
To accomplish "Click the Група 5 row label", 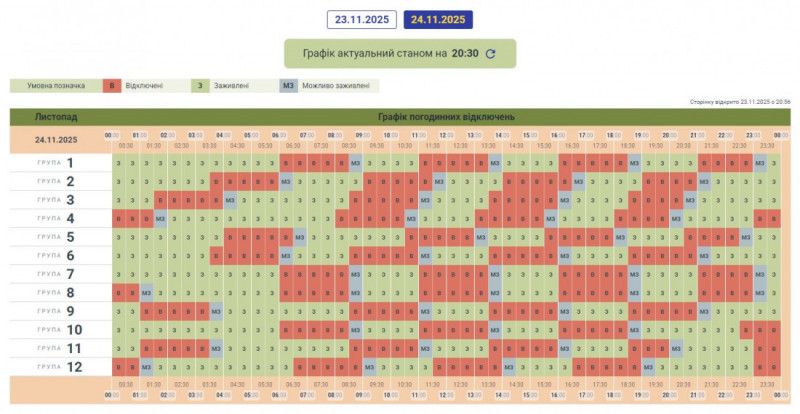I will [55, 236].
